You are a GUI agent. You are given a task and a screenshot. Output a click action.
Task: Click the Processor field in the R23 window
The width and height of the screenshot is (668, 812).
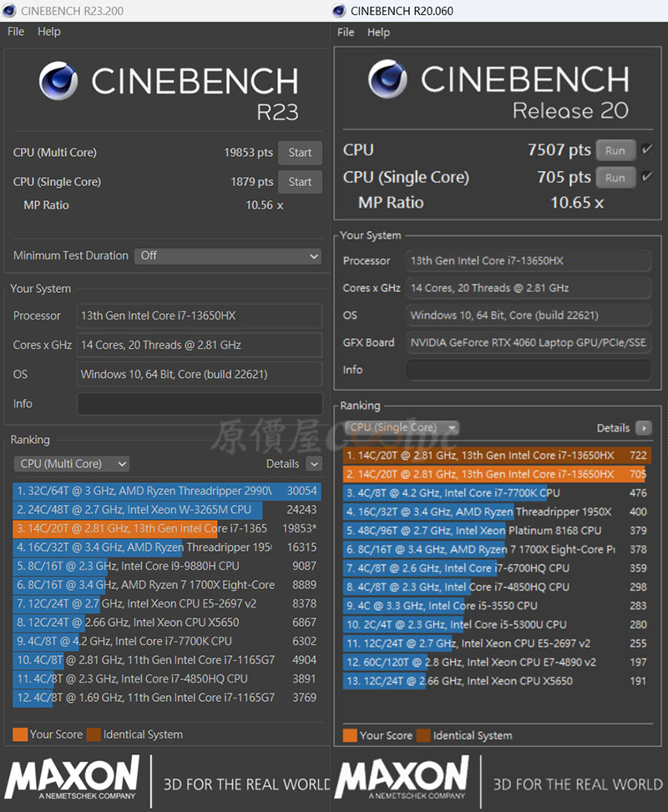pos(200,316)
